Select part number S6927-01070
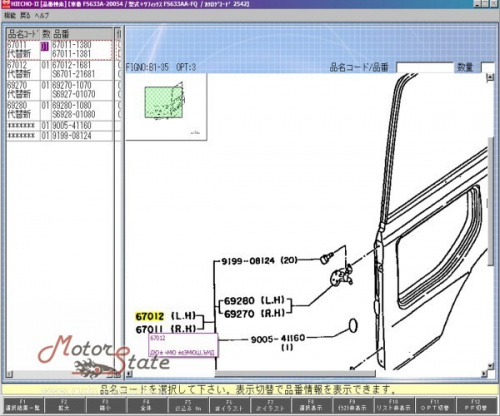The image size is (500, 416). [x=74, y=94]
